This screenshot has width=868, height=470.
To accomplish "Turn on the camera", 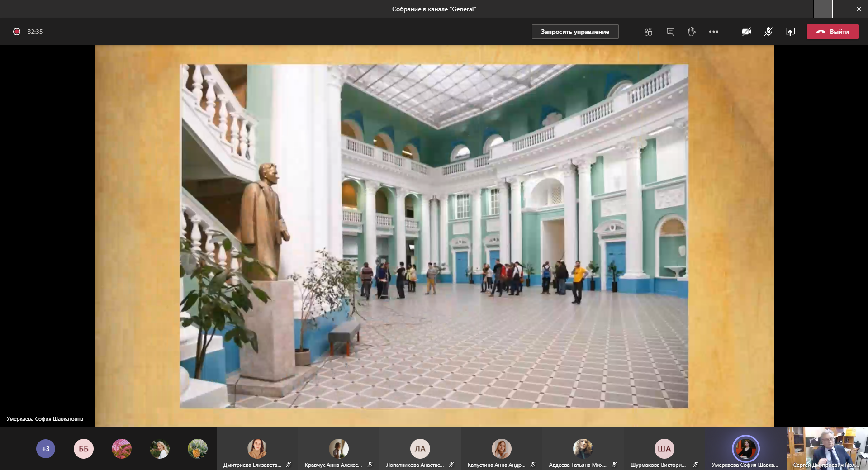I will pos(746,32).
